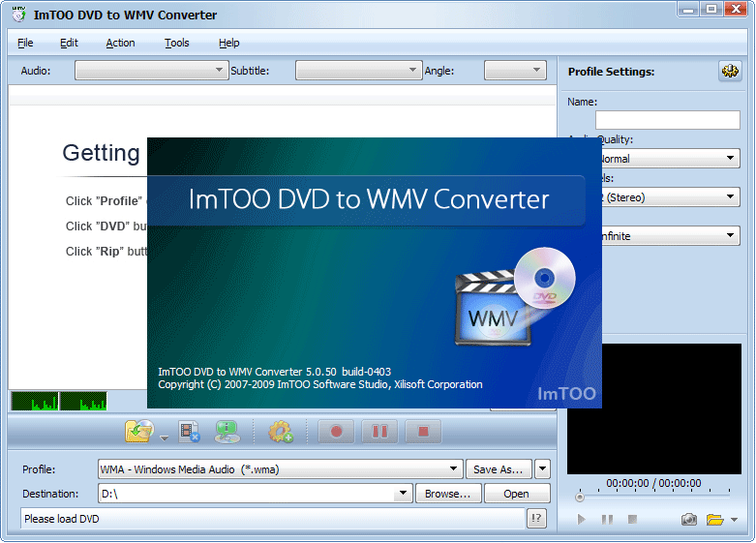
Task: Pause the preview player
Action: pyautogui.click(x=607, y=520)
